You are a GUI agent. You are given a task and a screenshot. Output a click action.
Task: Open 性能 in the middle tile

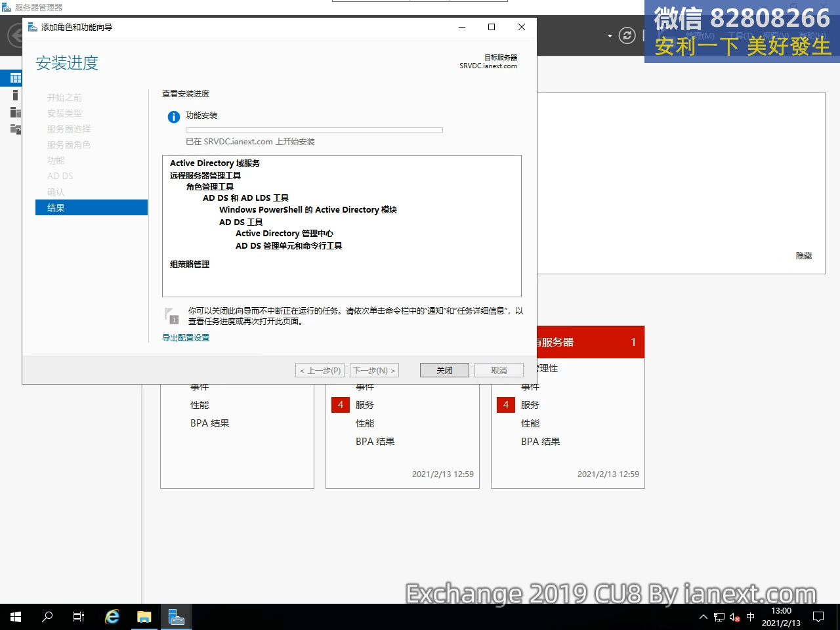(x=365, y=423)
